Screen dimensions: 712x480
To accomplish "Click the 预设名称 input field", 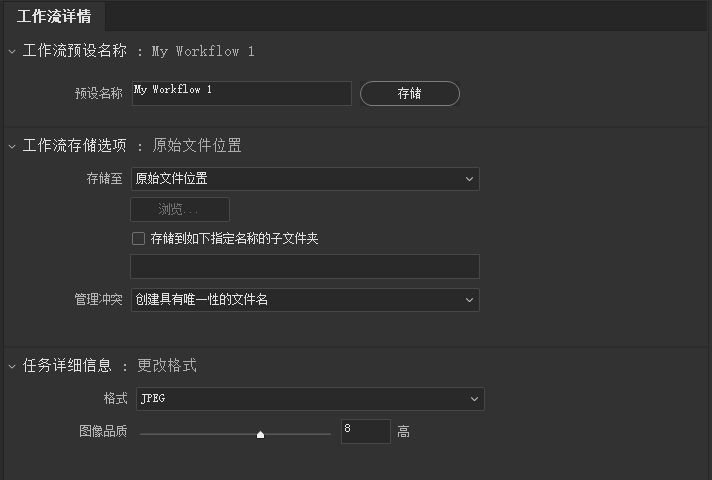I will 242,93.
